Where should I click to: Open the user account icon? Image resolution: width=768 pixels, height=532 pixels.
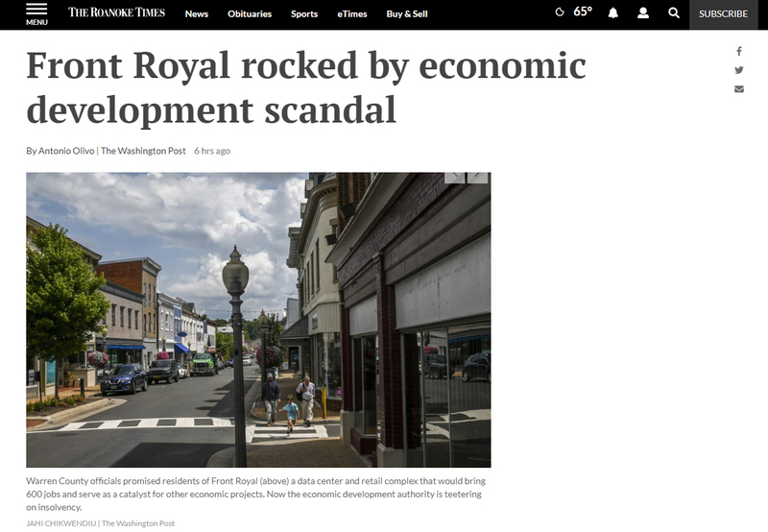[x=643, y=13]
